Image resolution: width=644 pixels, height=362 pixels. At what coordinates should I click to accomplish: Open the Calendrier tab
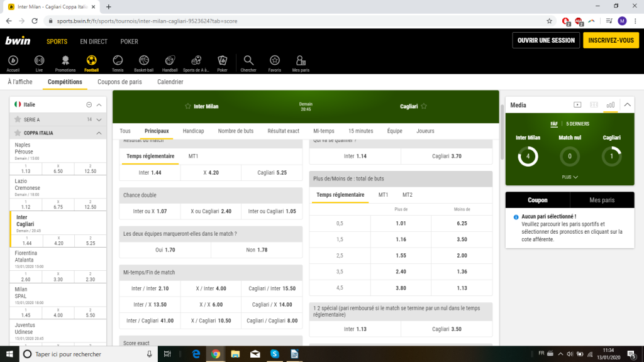(x=170, y=82)
